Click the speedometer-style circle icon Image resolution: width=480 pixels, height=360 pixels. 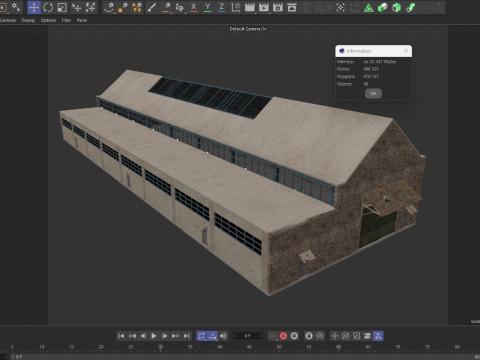(320, 336)
